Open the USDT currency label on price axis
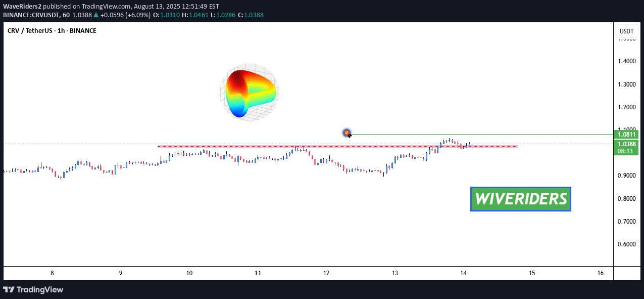The image size is (644, 299). [x=627, y=31]
